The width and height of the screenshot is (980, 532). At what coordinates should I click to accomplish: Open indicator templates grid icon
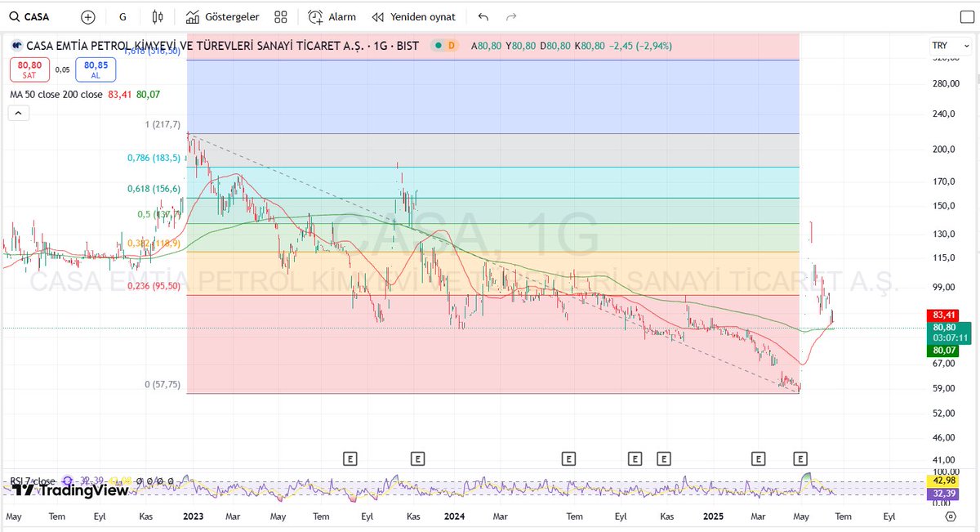click(281, 16)
